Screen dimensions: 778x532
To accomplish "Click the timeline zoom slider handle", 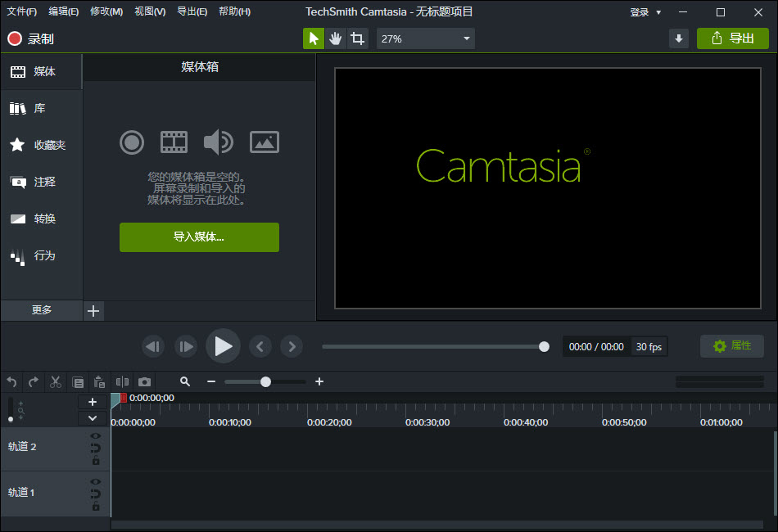I will pyautogui.click(x=265, y=381).
